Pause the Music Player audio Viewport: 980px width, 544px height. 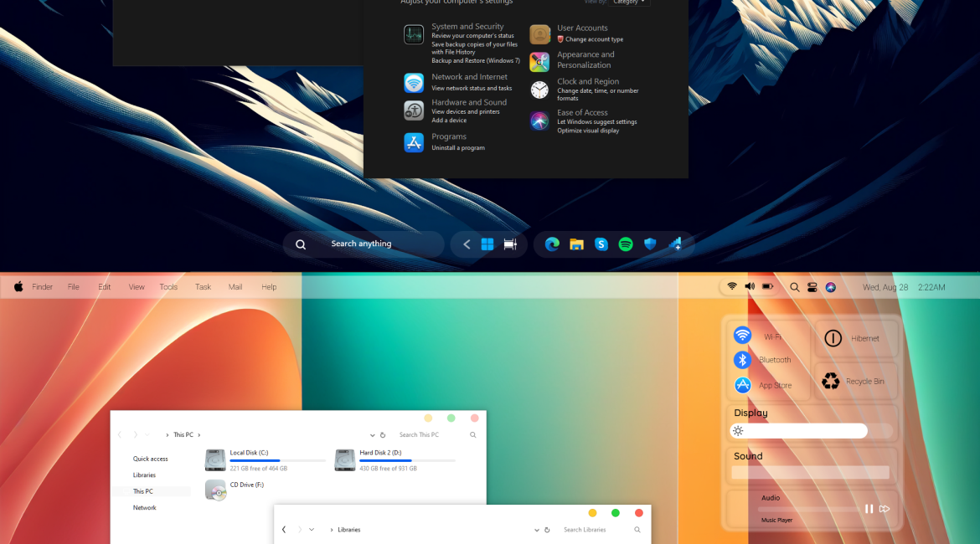[x=869, y=509]
